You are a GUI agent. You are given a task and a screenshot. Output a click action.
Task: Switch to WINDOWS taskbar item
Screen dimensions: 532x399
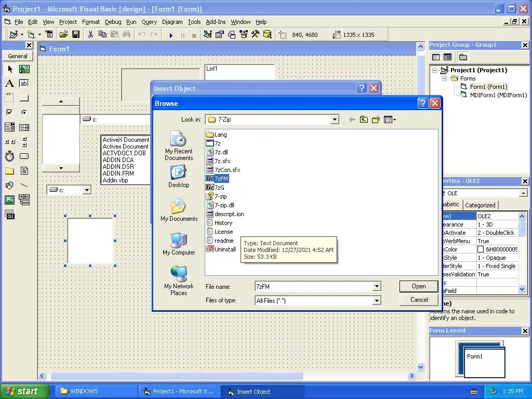tap(96, 391)
